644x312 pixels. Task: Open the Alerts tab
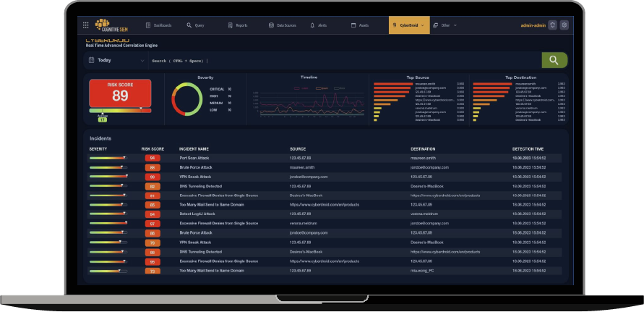click(318, 25)
